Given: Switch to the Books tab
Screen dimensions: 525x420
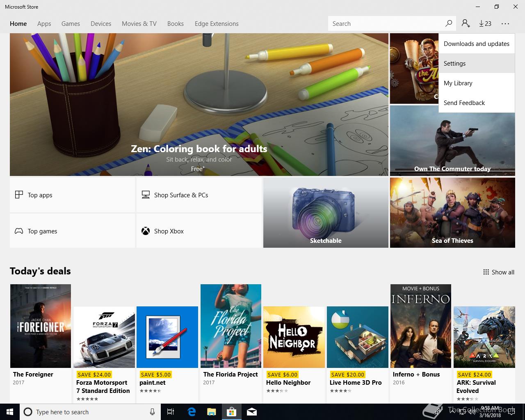Looking at the screenshot, I should pos(176,24).
